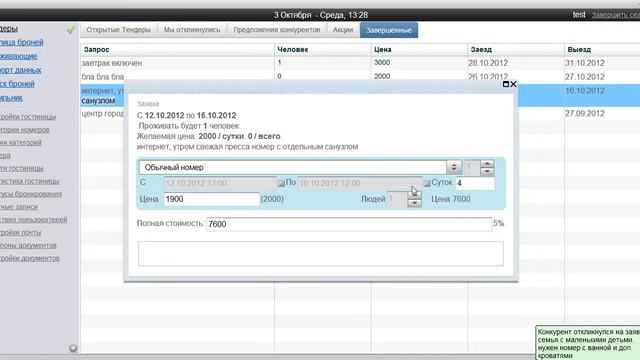The width and height of the screenshot is (640, 360).
Task: Sort by the Человек column header
Action: pos(322,49)
